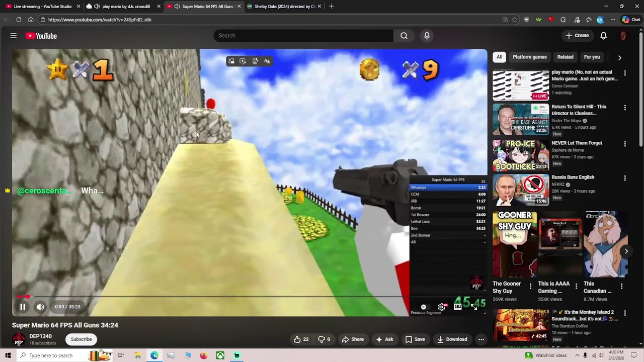Open options for Return To Silent Hill
644x362 pixels.
(625, 108)
